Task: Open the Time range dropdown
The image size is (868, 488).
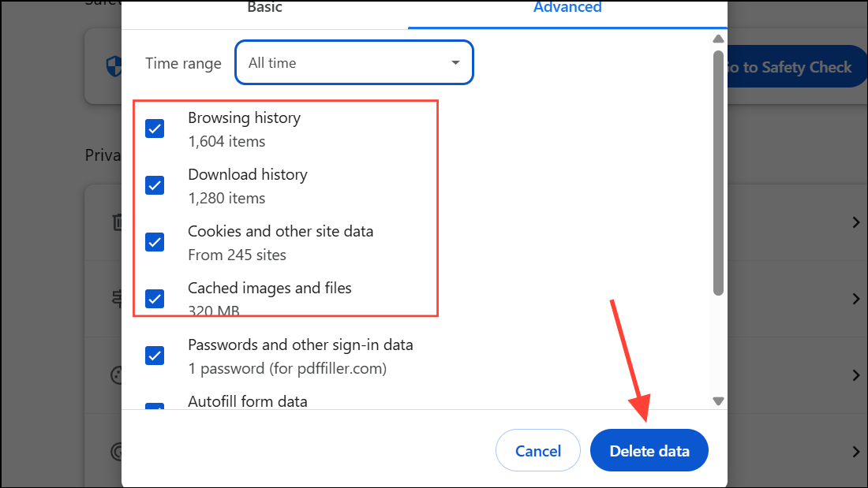Action: [x=353, y=62]
